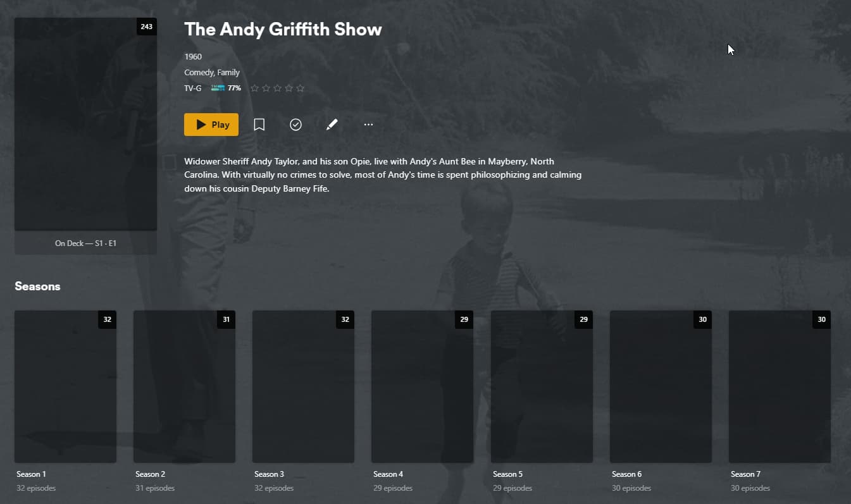Viewport: 851px width, 504px height.
Task: Click the TMDB rating logo icon
Action: tap(218, 88)
